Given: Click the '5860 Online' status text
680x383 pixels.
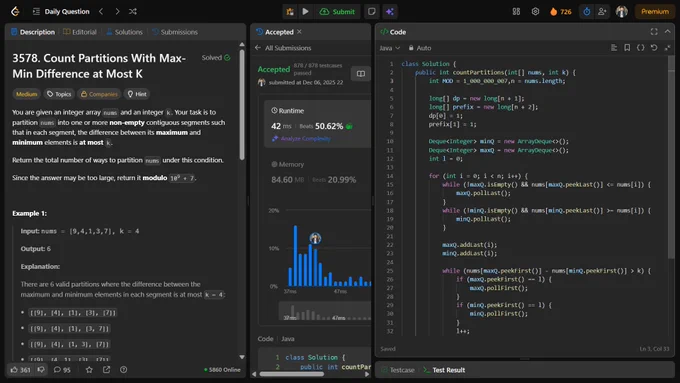Looking at the screenshot, I should coord(222,370).
